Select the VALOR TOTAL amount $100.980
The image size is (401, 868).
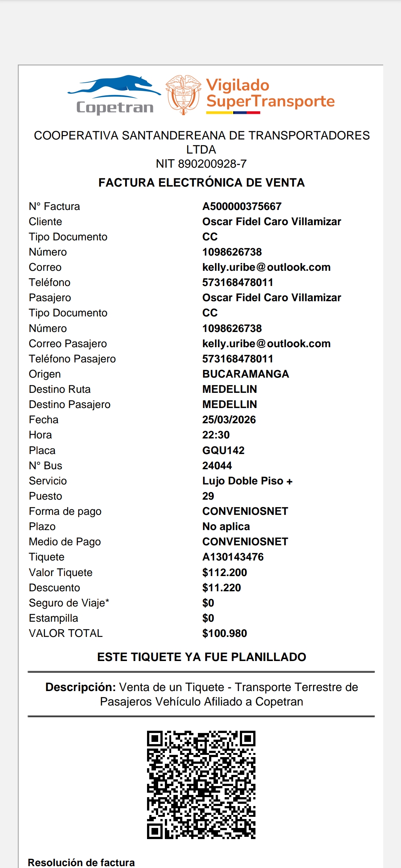click(x=224, y=633)
